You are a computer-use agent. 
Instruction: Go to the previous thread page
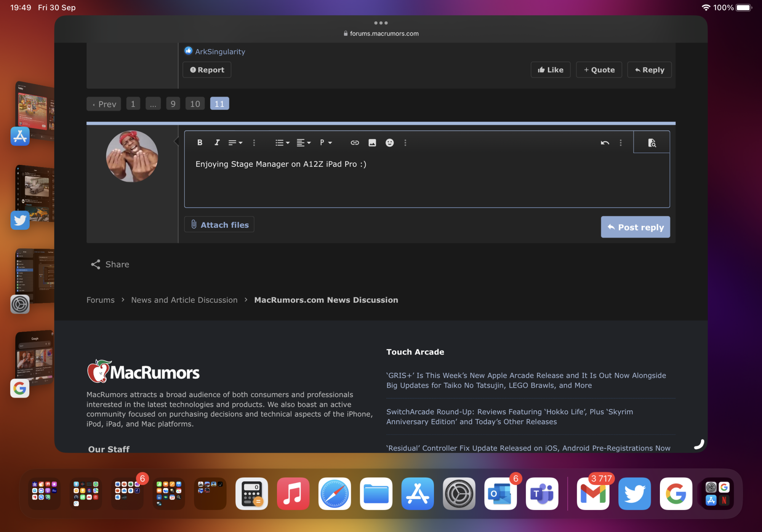pyautogui.click(x=104, y=104)
